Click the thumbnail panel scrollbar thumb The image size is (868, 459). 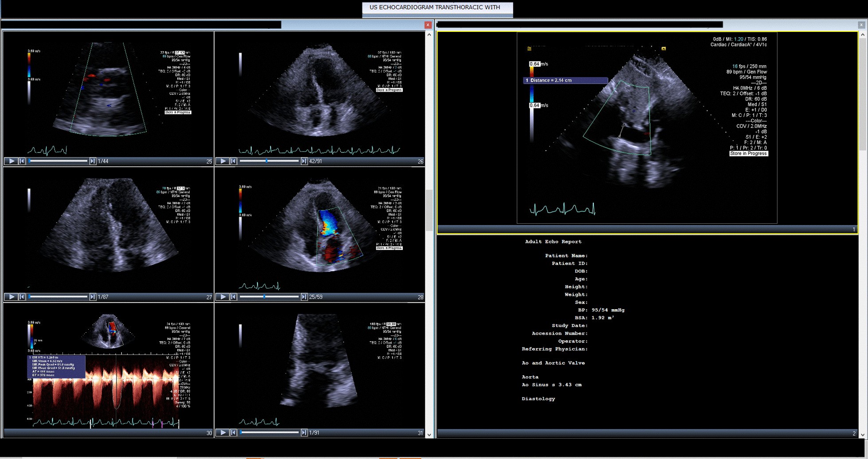pyautogui.click(x=429, y=210)
